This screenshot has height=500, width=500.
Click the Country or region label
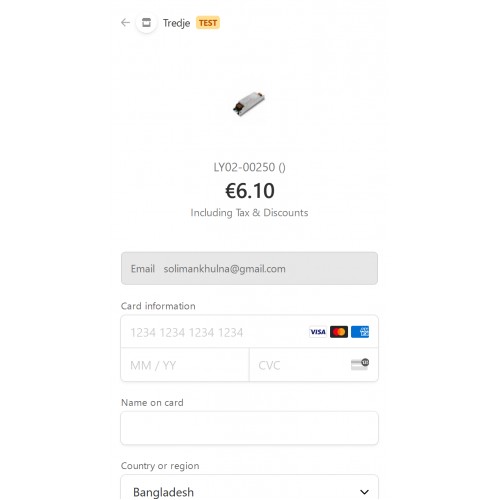pos(160,466)
